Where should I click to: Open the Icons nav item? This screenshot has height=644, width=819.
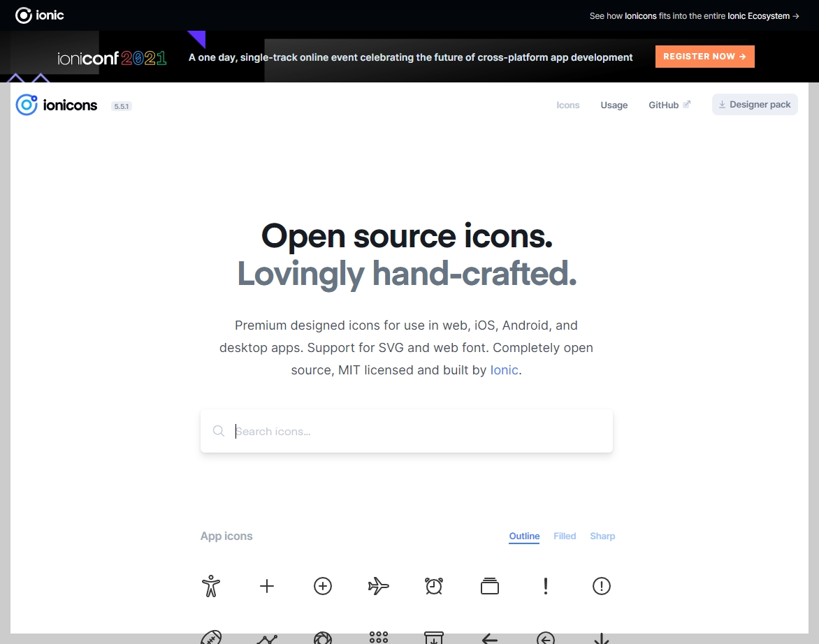pyautogui.click(x=567, y=105)
